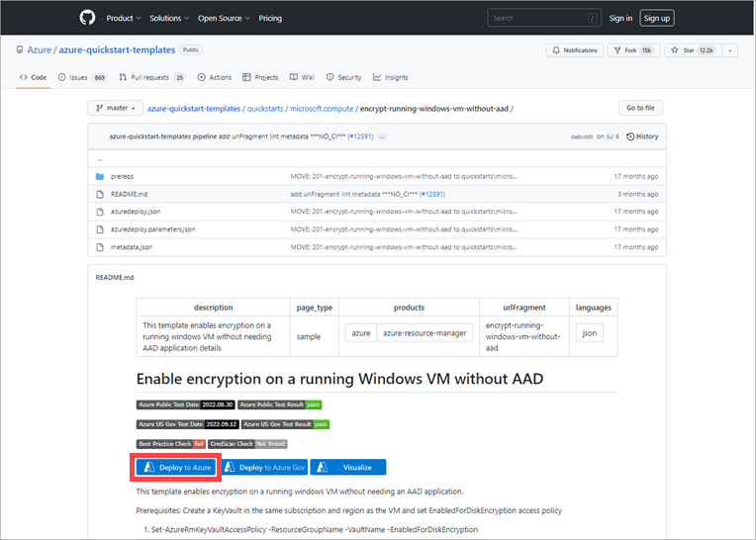Click the Go to file button
Screen dimensions: 756x540
pos(640,108)
